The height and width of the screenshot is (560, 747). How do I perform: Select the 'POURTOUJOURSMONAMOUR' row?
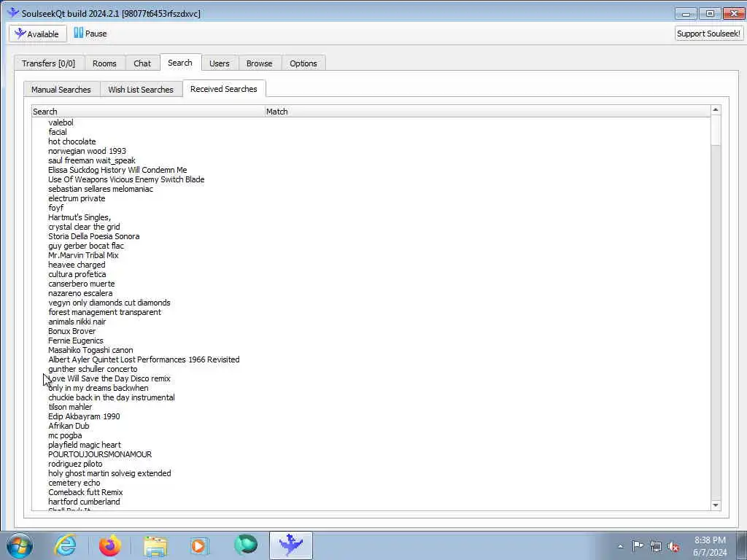100,454
